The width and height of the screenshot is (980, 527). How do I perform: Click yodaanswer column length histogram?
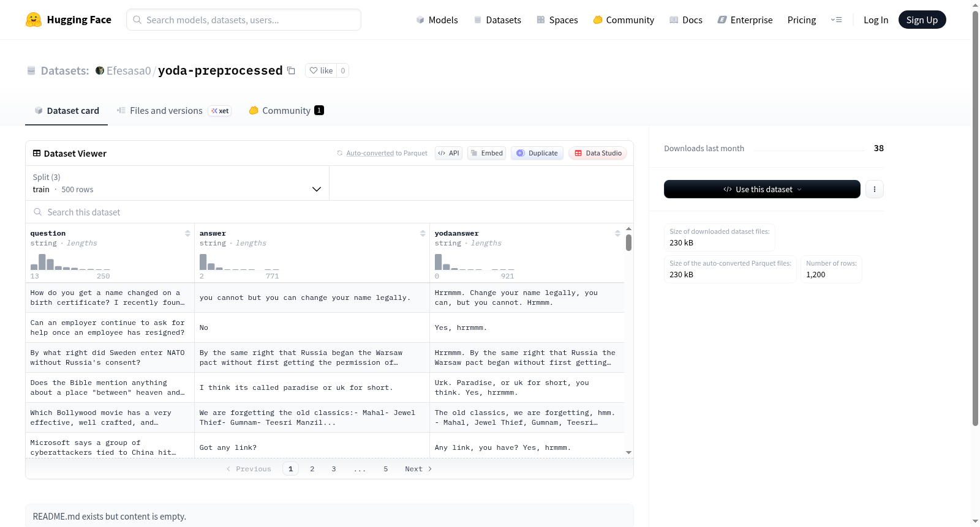click(x=475, y=261)
